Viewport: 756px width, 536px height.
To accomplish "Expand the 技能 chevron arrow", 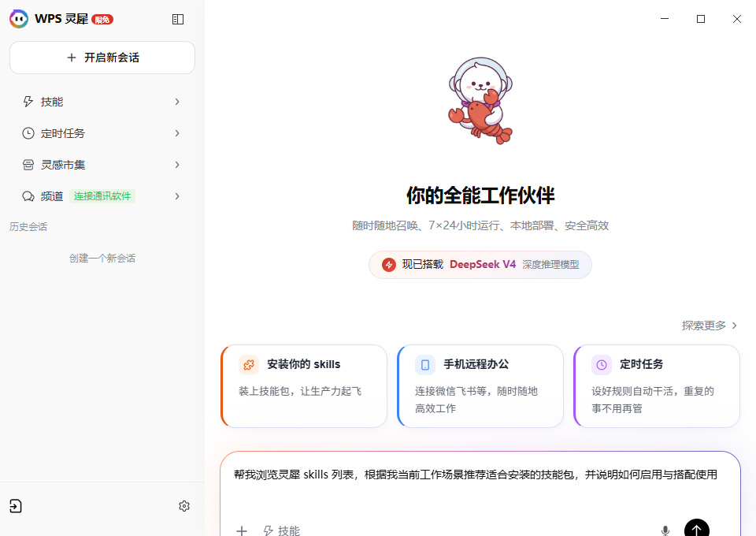I will (177, 102).
